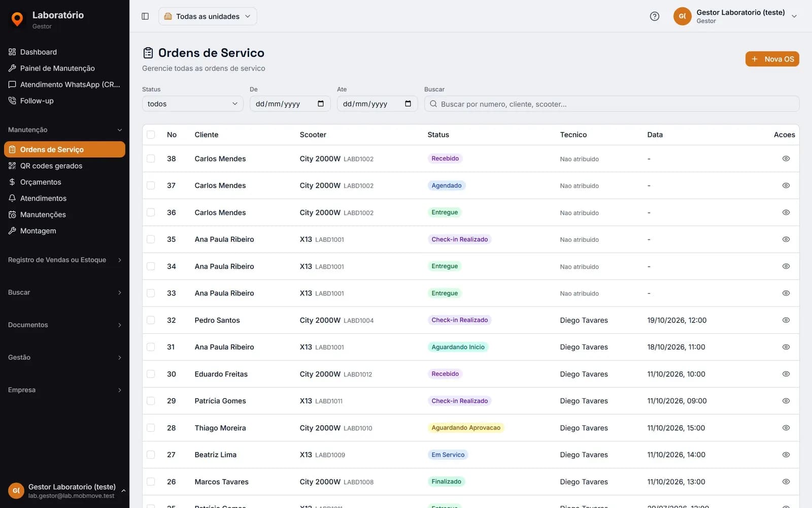View Eduardo Freitas order details
The height and width of the screenshot is (508, 812).
point(786,374)
